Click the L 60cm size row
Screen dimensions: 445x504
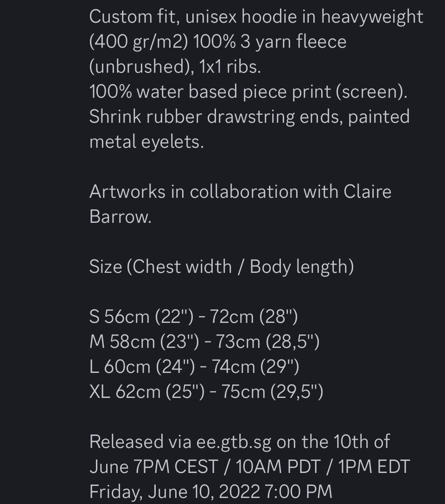[194, 367]
